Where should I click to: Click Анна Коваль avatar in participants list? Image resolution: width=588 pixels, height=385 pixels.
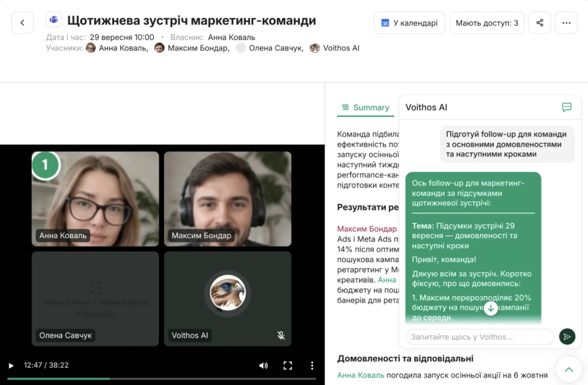91,48
